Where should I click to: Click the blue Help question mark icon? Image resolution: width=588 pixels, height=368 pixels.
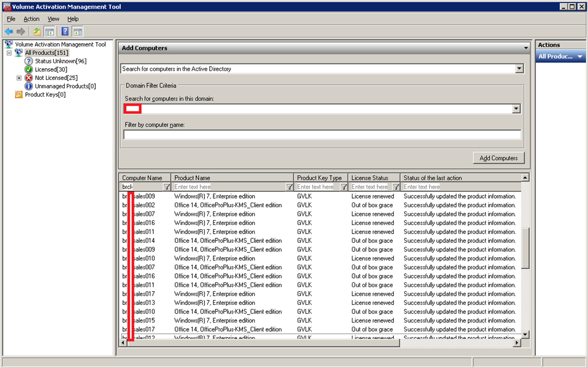[65, 32]
